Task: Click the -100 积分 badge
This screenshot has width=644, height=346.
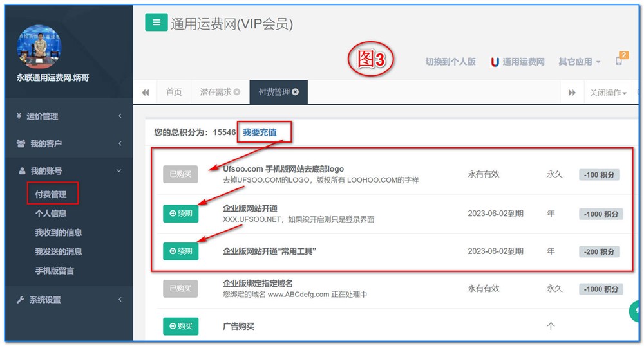Action: [x=599, y=175]
